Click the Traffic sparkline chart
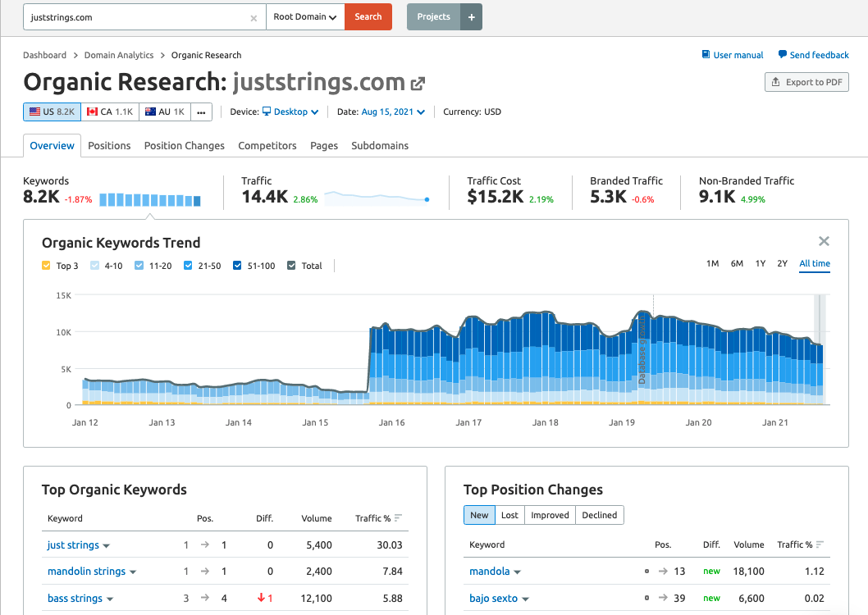Image resolution: width=868 pixels, height=615 pixels. (x=377, y=198)
